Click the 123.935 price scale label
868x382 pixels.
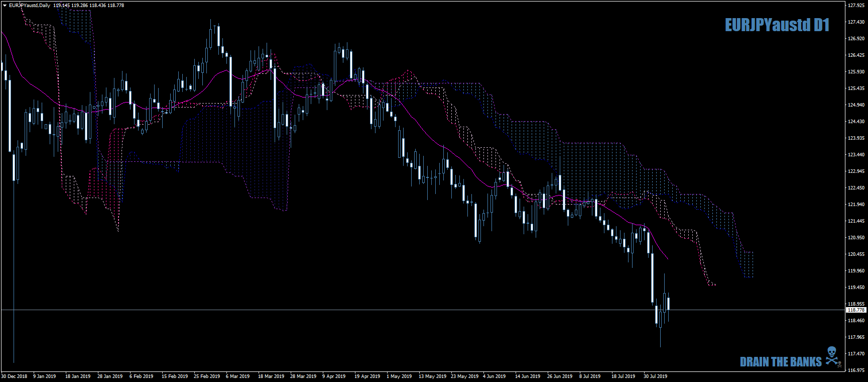point(856,138)
